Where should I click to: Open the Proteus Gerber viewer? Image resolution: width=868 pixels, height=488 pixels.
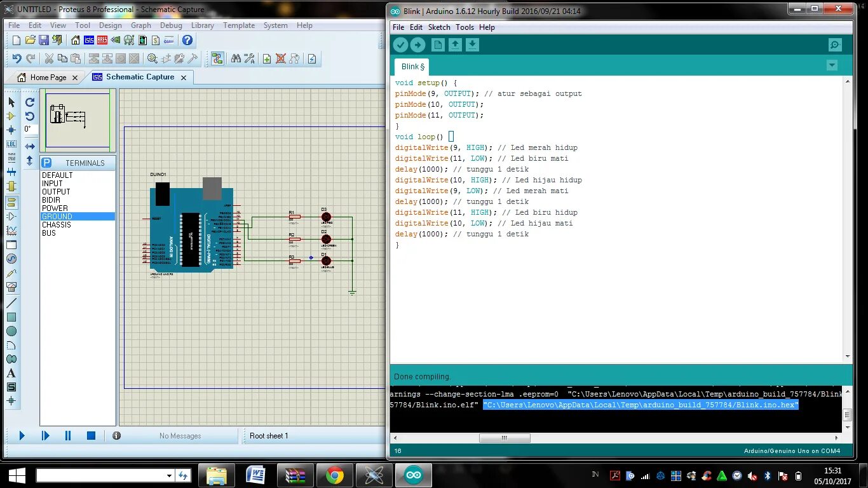(129, 40)
